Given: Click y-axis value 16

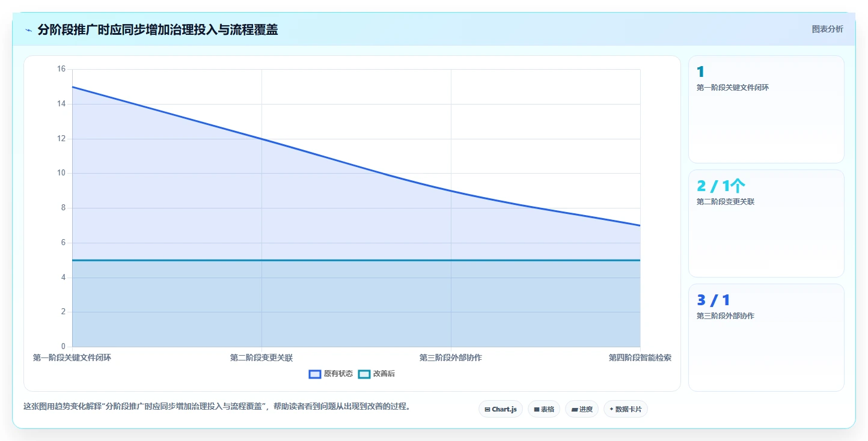Looking at the screenshot, I should tap(61, 69).
